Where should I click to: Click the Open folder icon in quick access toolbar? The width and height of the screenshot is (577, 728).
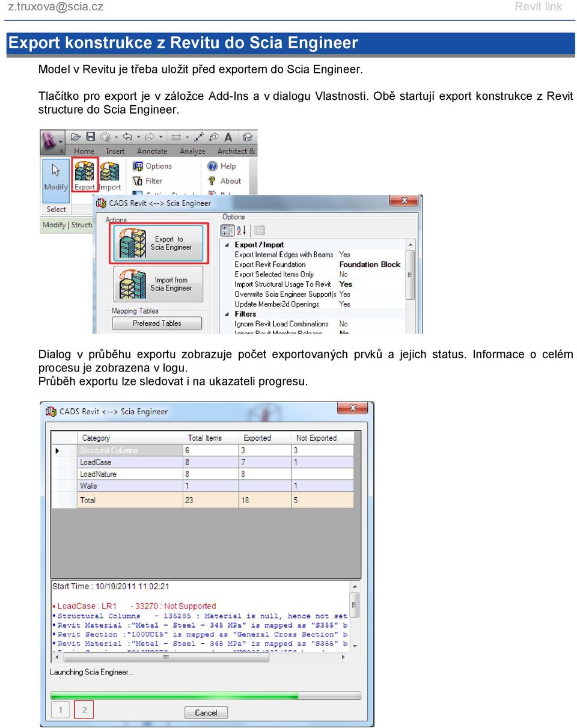tap(76, 137)
